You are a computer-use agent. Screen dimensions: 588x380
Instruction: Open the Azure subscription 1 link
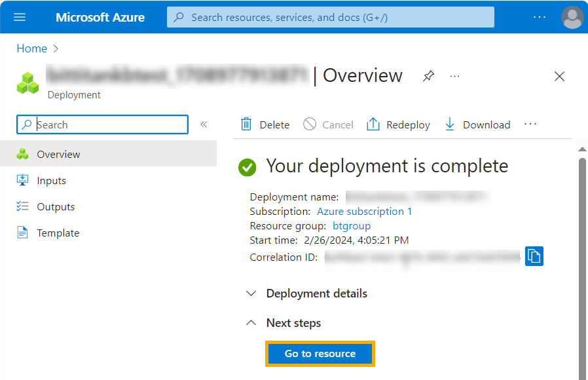point(365,212)
